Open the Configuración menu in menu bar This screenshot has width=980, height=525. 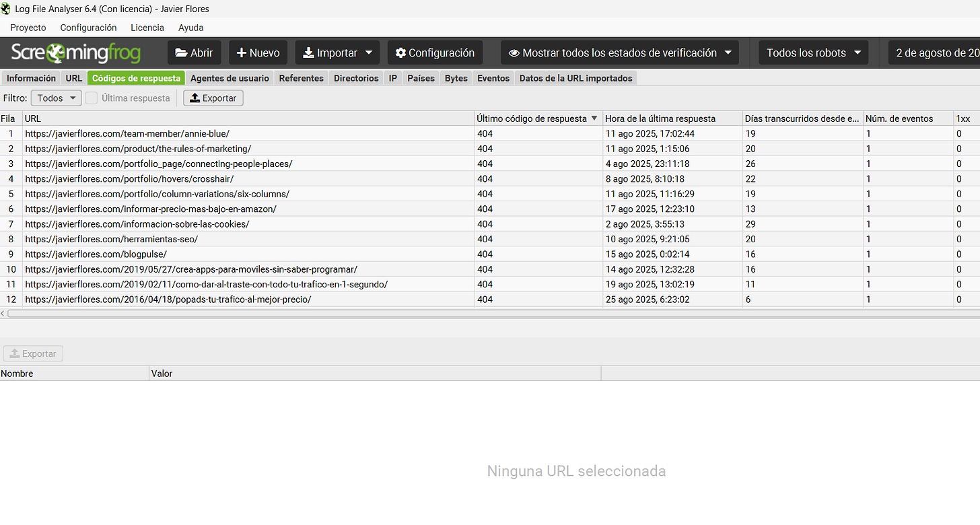point(88,28)
